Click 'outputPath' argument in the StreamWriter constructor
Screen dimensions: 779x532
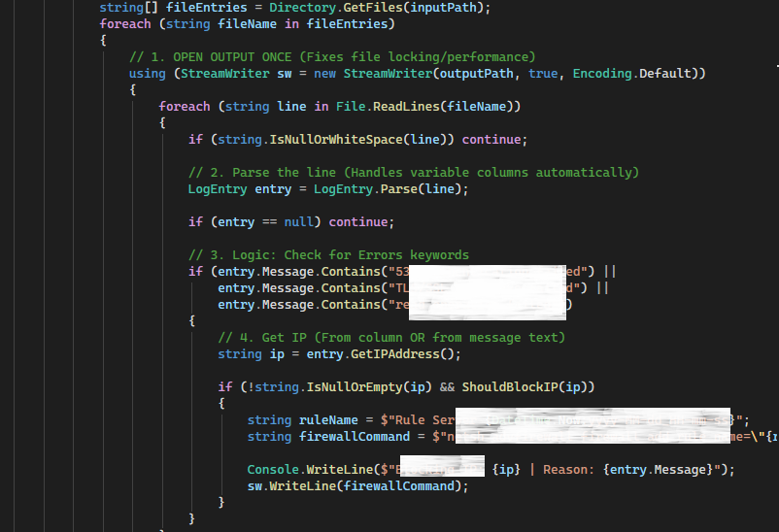pyautogui.click(x=477, y=74)
